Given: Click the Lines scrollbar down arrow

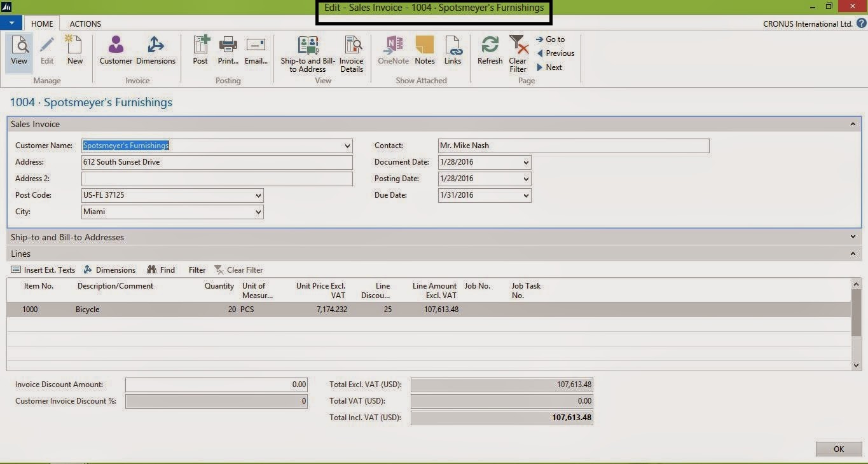Looking at the screenshot, I should 856,365.
